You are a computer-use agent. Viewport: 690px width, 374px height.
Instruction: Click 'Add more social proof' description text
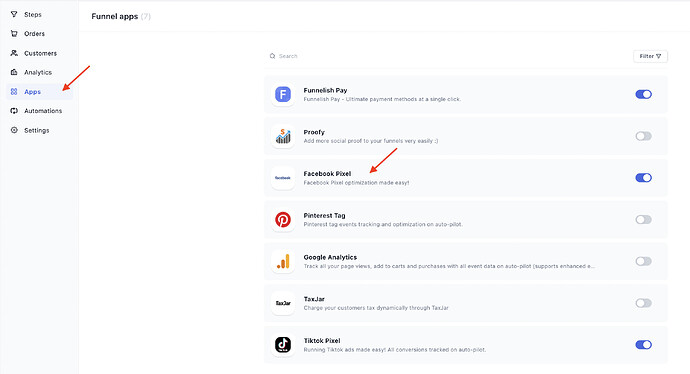(x=371, y=141)
